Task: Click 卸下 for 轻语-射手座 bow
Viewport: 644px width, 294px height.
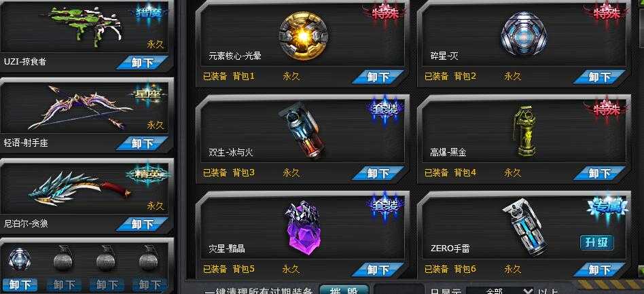Action: pyautogui.click(x=142, y=143)
